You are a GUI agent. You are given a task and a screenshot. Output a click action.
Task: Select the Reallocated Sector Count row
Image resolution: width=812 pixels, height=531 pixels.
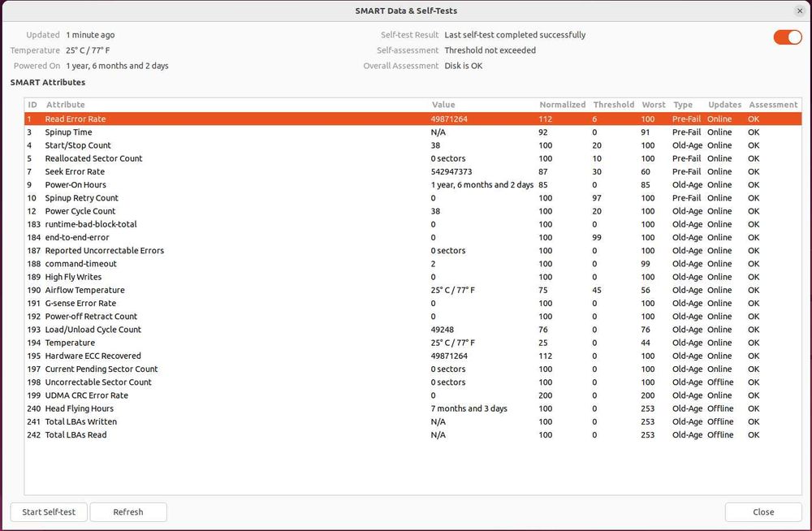tap(412, 158)
